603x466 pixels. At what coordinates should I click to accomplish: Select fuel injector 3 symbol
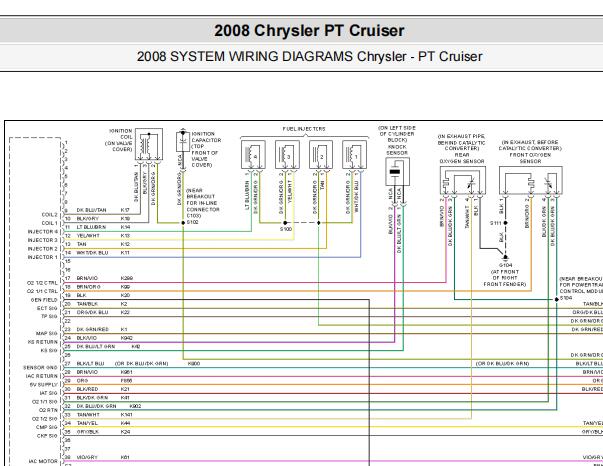287,155
